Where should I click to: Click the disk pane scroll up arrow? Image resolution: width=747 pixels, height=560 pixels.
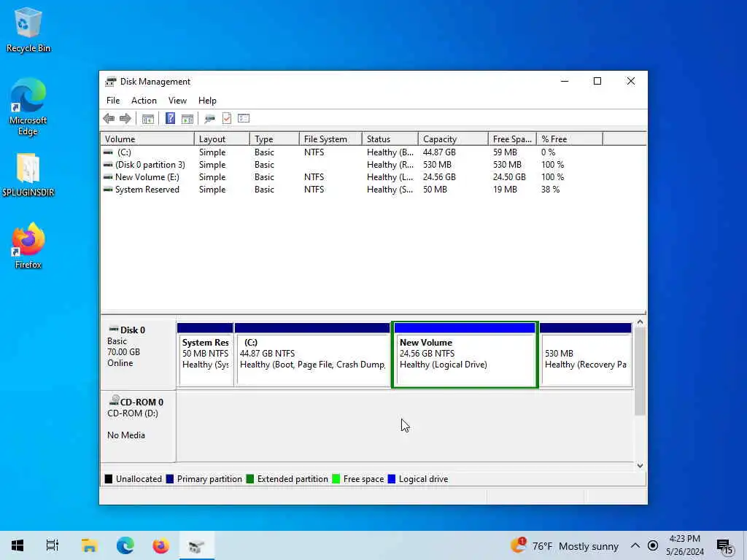pos(640,322)
